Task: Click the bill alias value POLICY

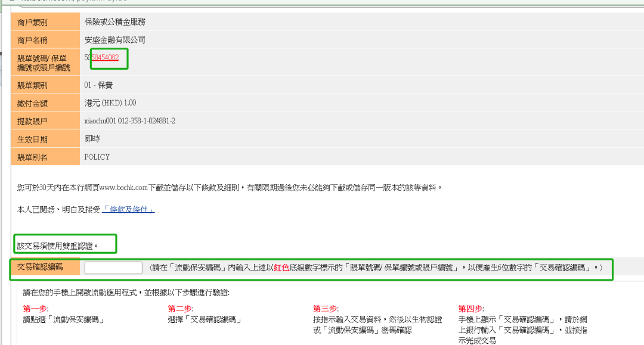Action: 97,157
